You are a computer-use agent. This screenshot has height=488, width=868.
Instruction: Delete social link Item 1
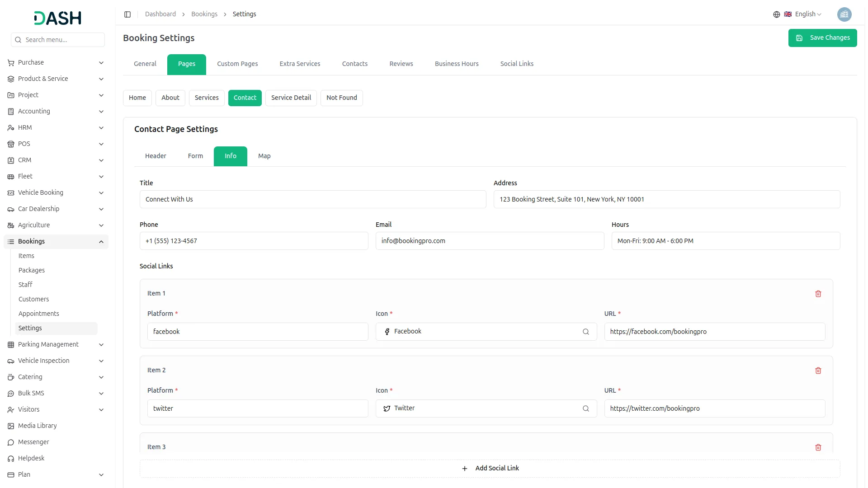pyautogui.click(x=818, y=294)
